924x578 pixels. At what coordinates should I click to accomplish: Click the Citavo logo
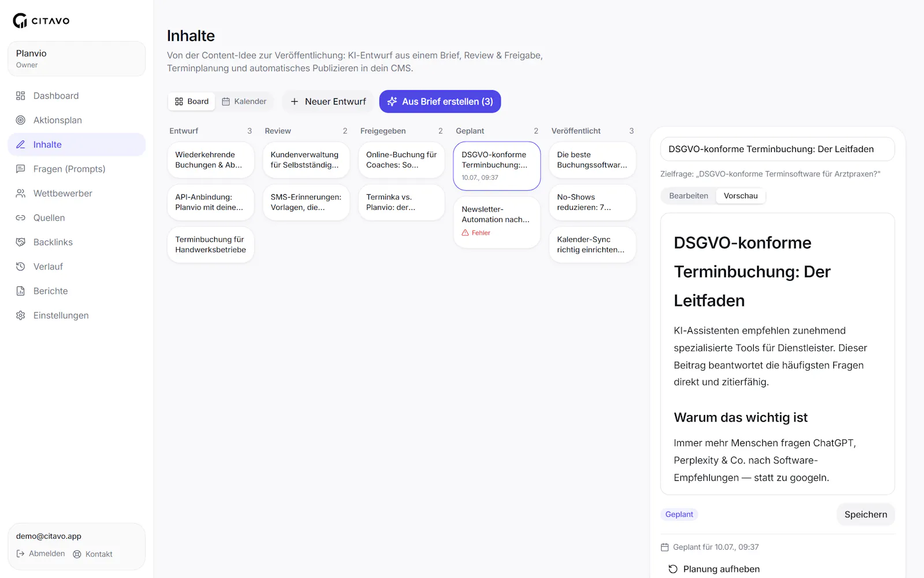[x=41, y=21]
